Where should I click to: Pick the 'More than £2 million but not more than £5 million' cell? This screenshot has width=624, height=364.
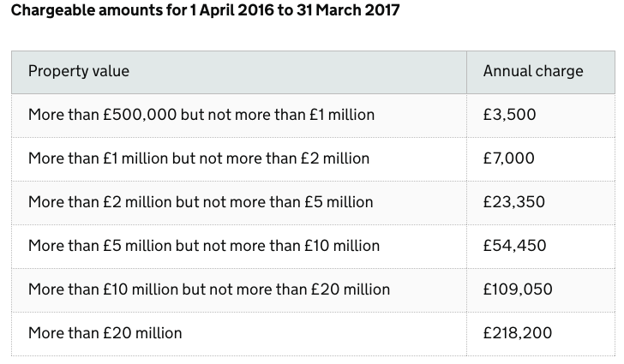(201, 202)
